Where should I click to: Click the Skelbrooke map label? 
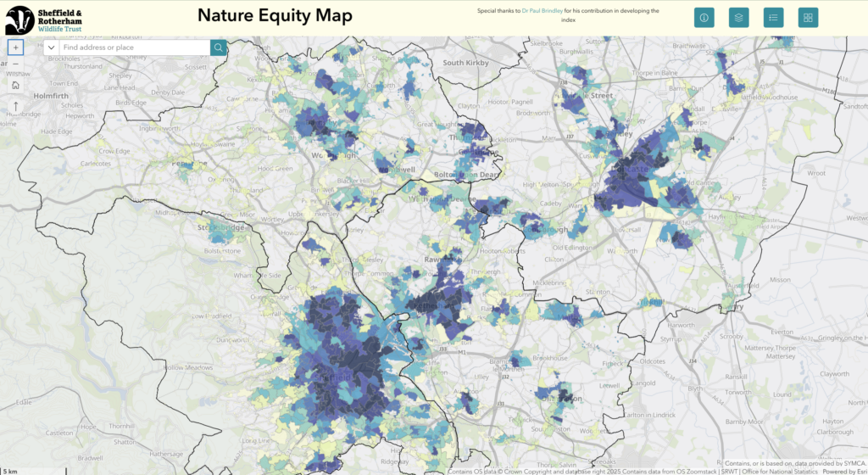coord(547,43)
